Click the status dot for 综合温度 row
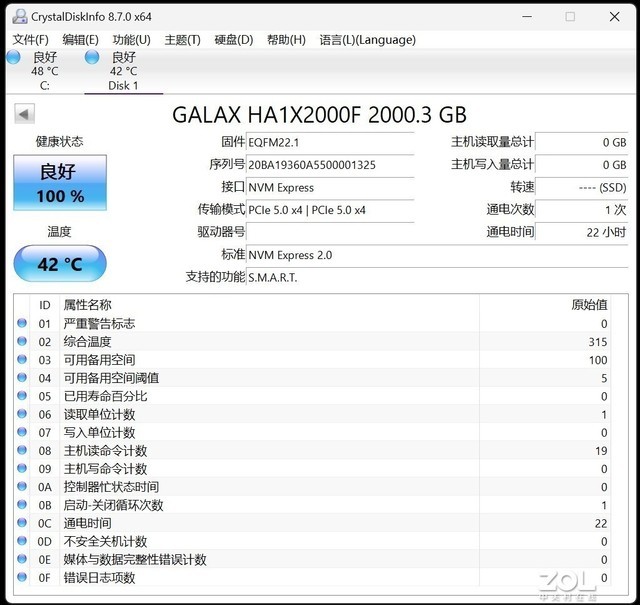640x605 pixels. click(x=22, y=342)
